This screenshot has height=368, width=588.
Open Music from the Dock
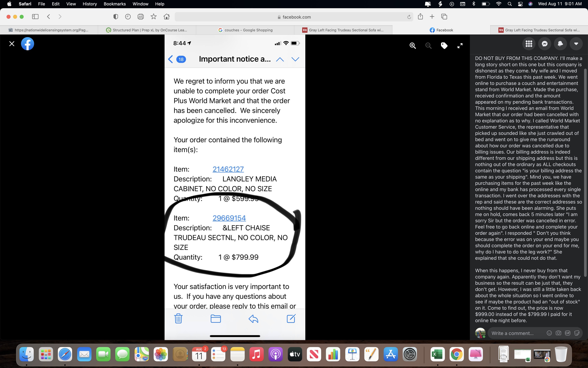pyautogui.click(x=256, y=354)
